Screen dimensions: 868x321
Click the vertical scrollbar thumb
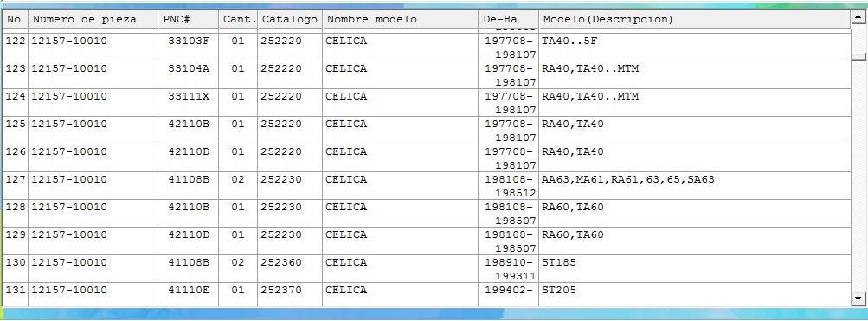click(x=858, y=56)
